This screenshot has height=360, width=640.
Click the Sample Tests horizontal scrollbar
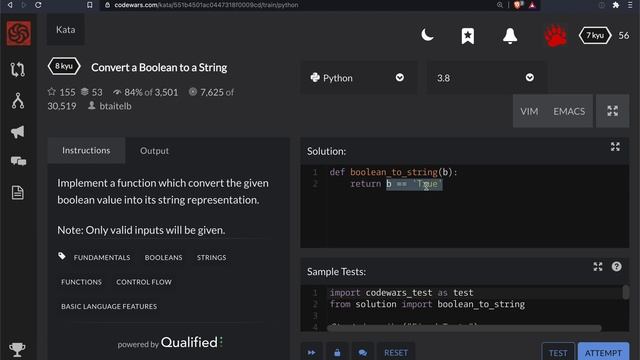click(x=464, y=328)
